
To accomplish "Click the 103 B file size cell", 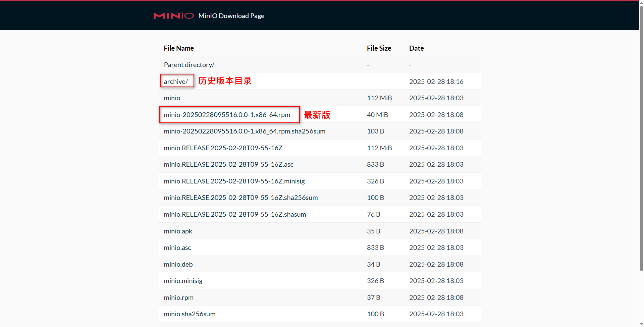I will 375,131.
